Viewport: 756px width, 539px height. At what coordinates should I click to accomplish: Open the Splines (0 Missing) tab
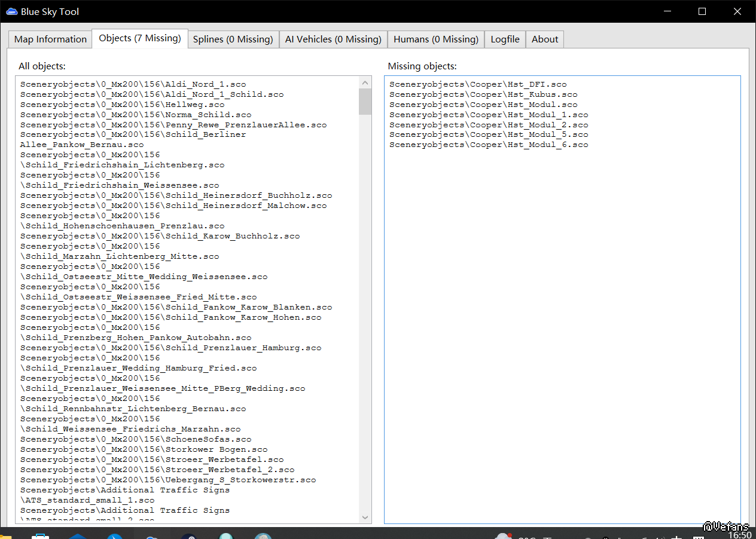tap(233, 39)
